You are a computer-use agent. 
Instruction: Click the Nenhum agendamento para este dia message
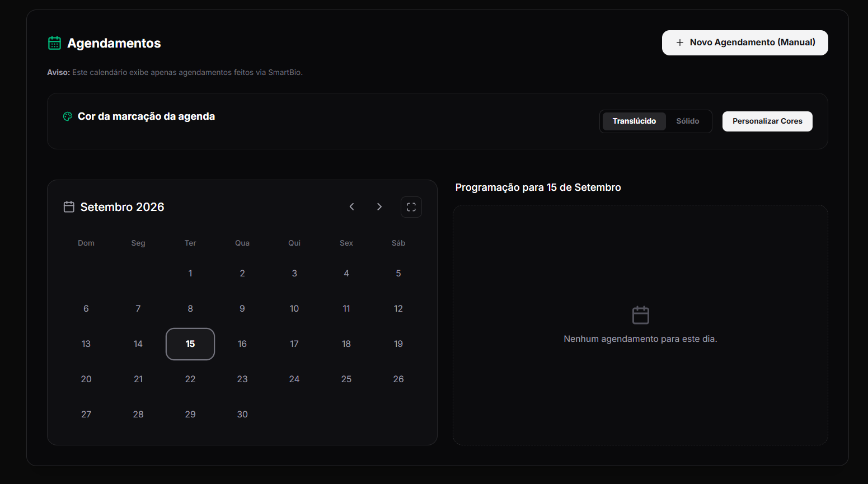point(640,339)
